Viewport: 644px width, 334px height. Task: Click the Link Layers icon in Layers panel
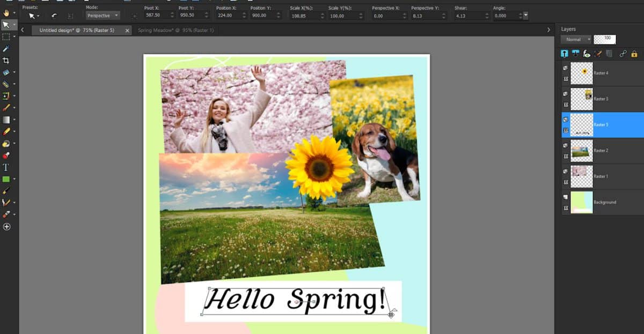[x=623, y=53]
